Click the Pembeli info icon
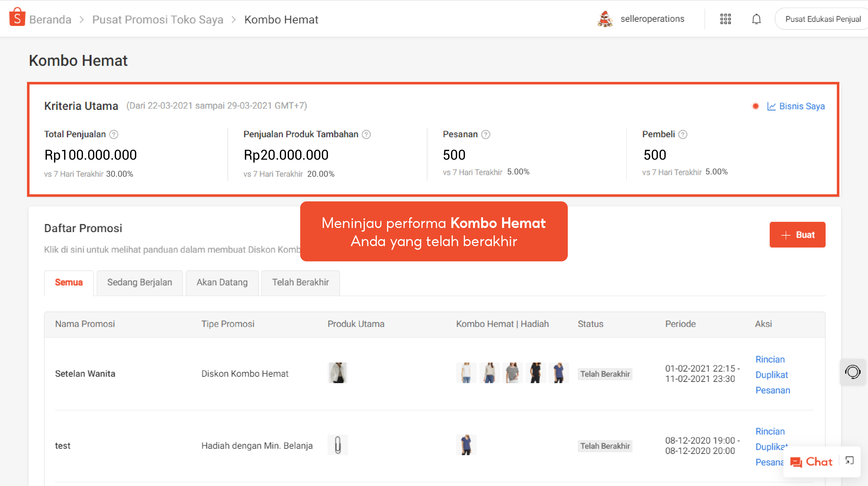Viewport: 868px width, 486px height. click(683, 135)
